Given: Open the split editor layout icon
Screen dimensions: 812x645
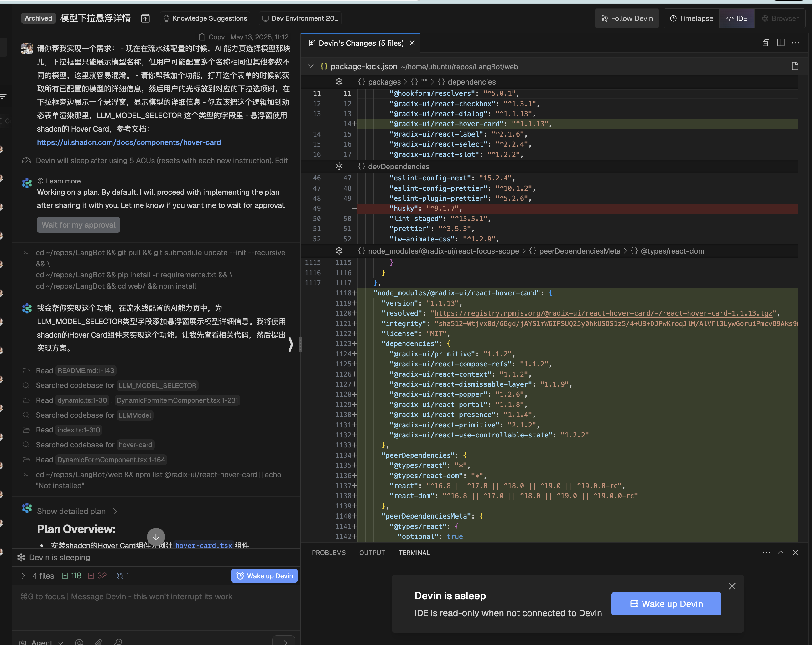Looking at the screenshot, I should point(781,43).
